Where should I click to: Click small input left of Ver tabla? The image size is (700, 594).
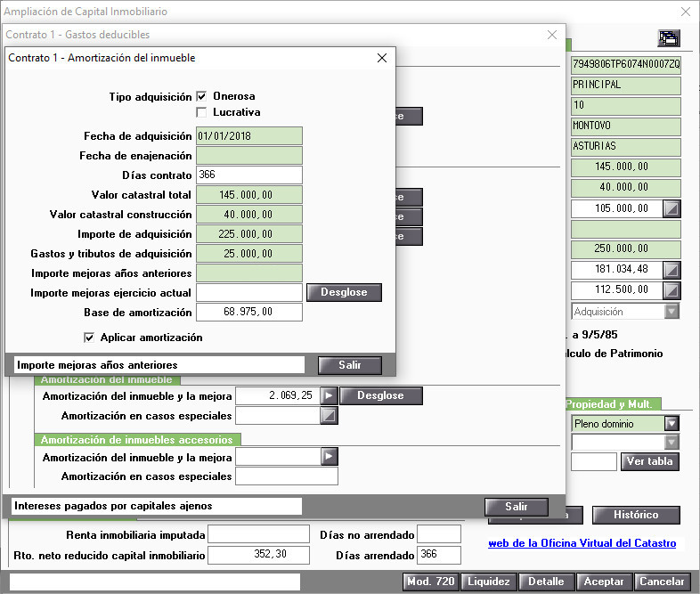(594, 461)
